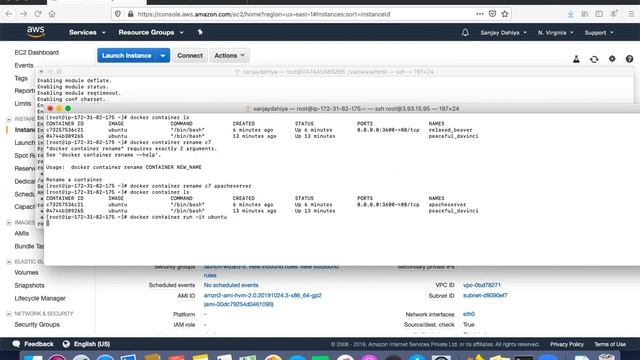Open the Firefox library icon
This screenshot has width=640, height=360.
point(585,14)
